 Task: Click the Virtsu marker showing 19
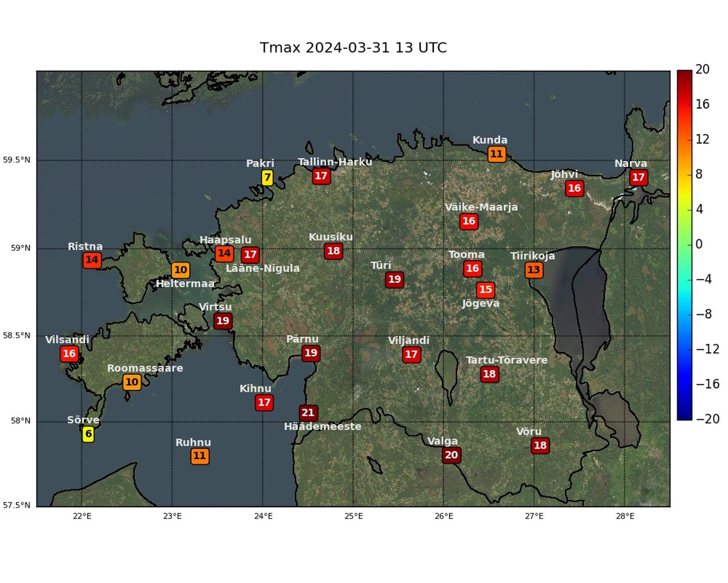tap(223, 321)
